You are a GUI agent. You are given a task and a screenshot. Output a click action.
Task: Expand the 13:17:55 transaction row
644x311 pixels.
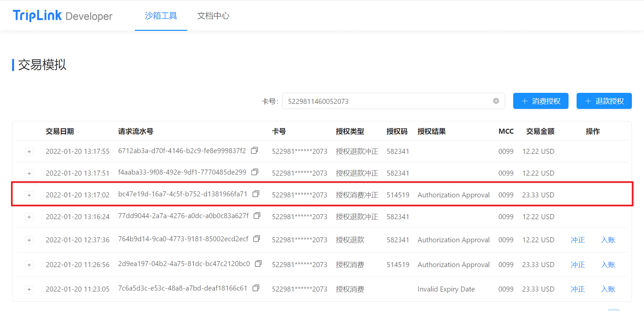click(29, 152)
